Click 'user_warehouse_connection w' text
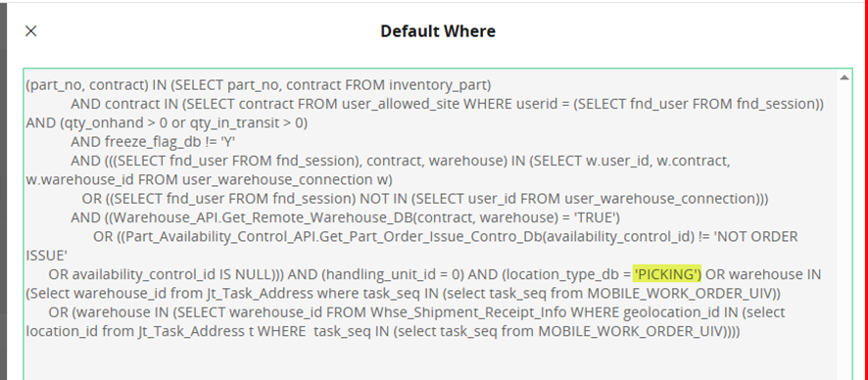The height and width of the screenshot is (380, 868). 284,180
